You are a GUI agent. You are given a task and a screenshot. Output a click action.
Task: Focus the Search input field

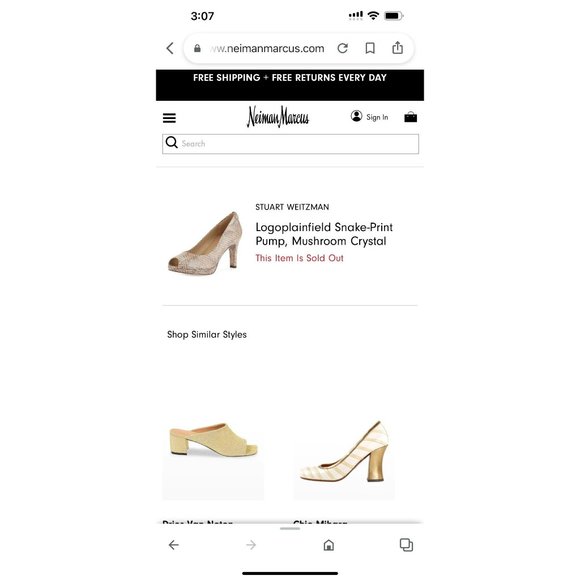(290, 144)
